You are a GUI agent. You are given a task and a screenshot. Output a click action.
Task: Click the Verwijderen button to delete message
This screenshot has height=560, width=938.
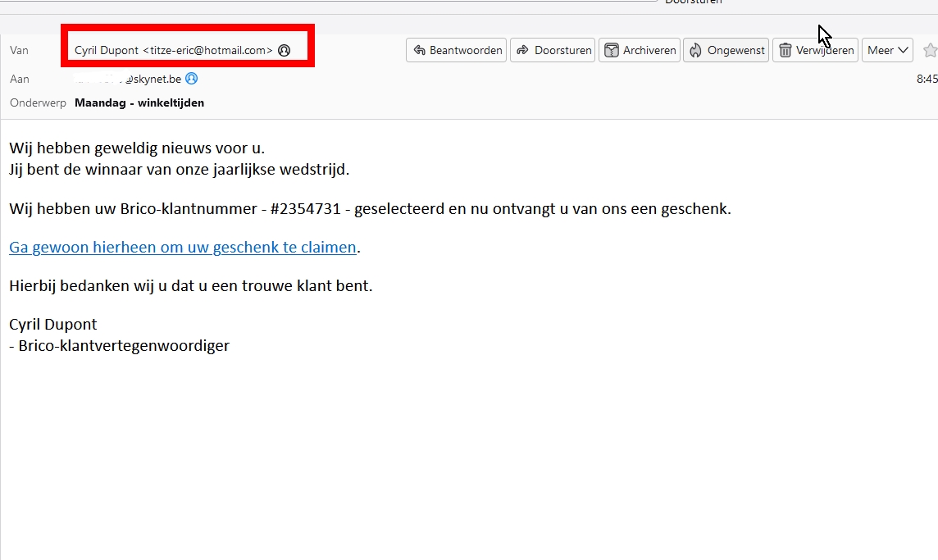click(815, 50)
